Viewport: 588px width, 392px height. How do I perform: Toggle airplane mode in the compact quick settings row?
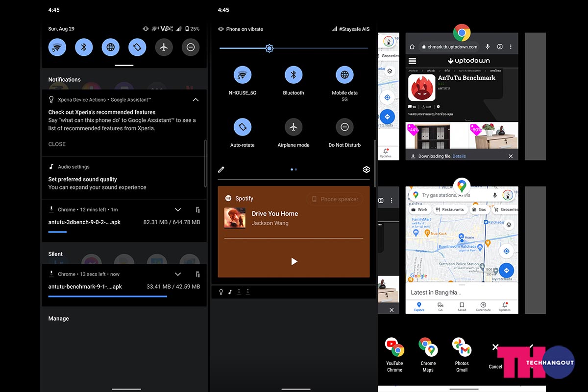pyautogui.click(x=164, y=47)
